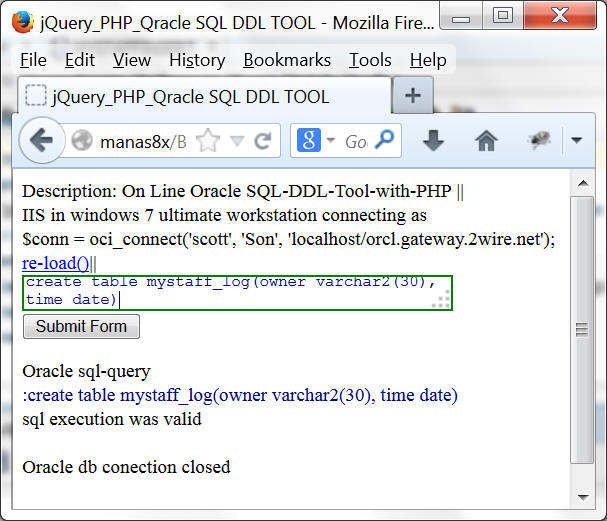Open a new tab with plus button
The image size is (607, 521).
(x=413, y=96)
